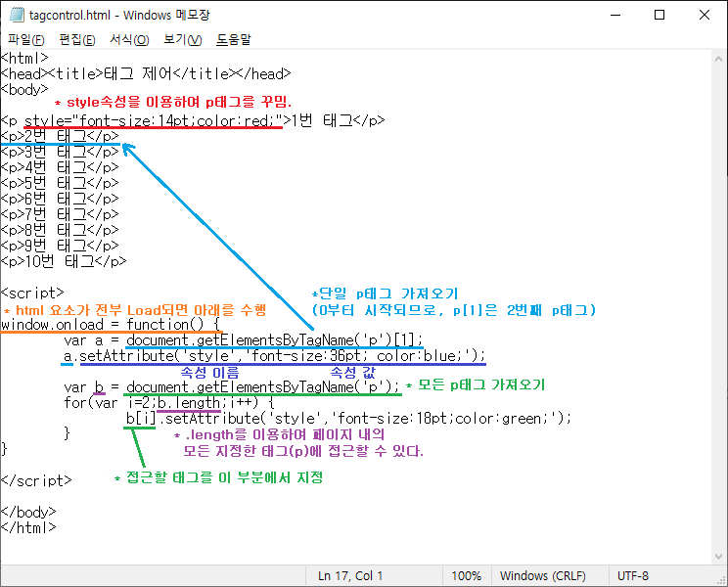Screen dimensions: 728x587
Task: Click the '<p>5번 태그</p>' line
Action: (x=60, y=183)
